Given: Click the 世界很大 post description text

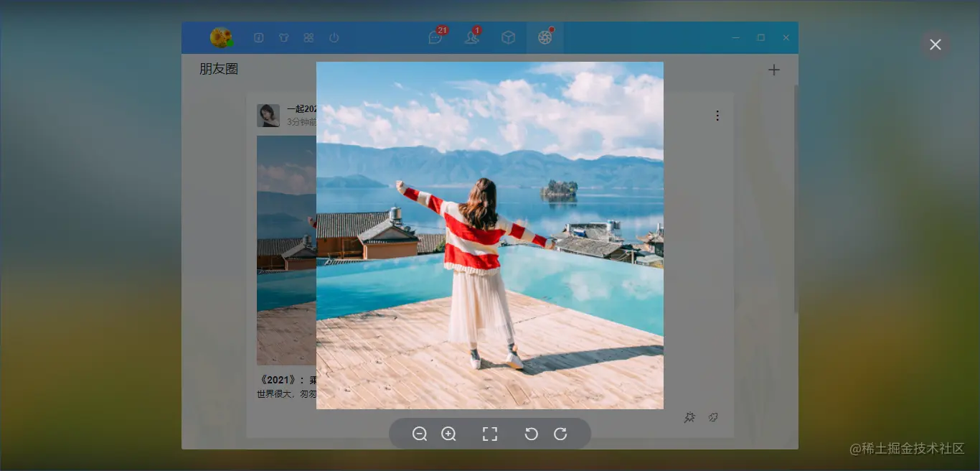Looking at the screenshot, I should tap(286, 394).
